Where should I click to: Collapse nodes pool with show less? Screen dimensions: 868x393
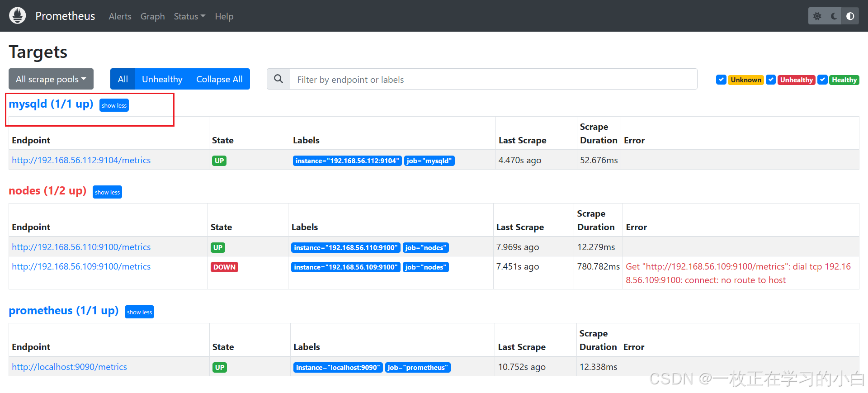click(x=107, y=192)
